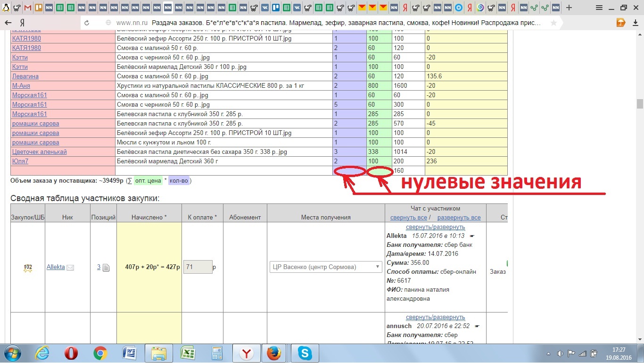The height and width of the screenshot is (363, 644).
Task: Launch Excel from the taskbar
Action: point(188,353)
